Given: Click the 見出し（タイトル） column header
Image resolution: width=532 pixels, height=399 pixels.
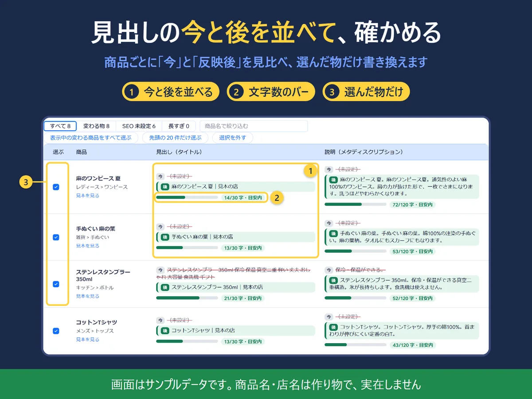Looking at the screenshot, I should tap(179, 152).
